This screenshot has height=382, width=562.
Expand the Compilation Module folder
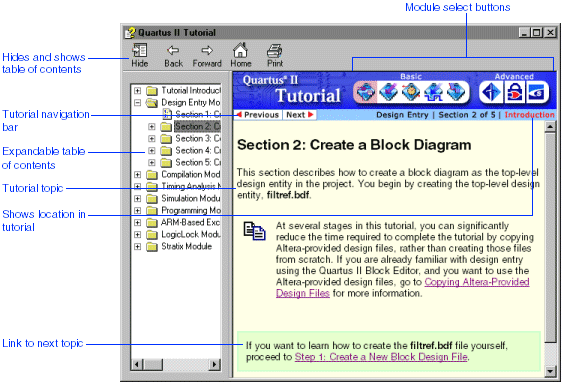point(138,175)
